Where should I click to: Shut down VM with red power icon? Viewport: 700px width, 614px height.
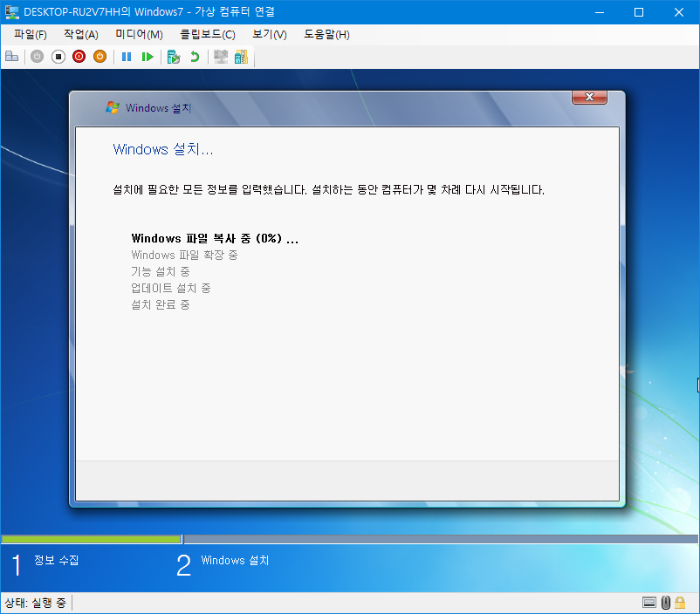coord(79,57)
